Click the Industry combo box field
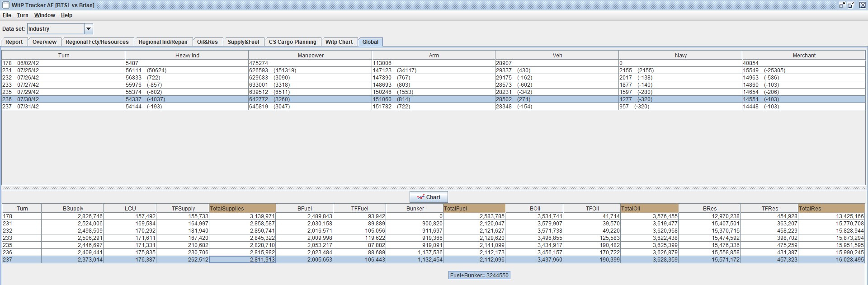The image size is (868, 285). (56, 29)
